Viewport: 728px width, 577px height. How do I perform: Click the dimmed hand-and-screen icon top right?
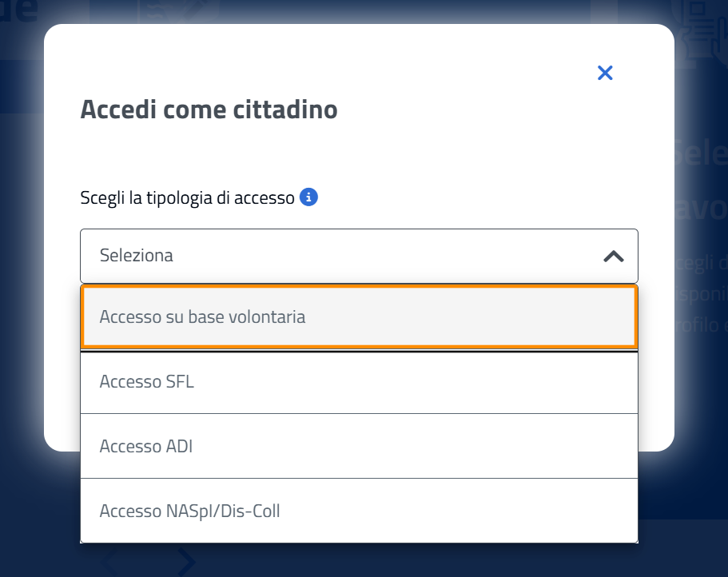point(701,33)
